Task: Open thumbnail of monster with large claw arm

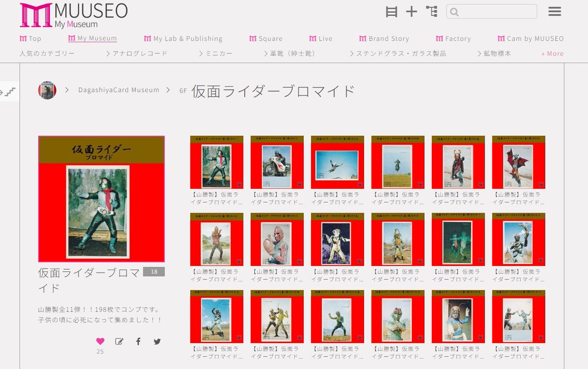Action: point(277,239)
